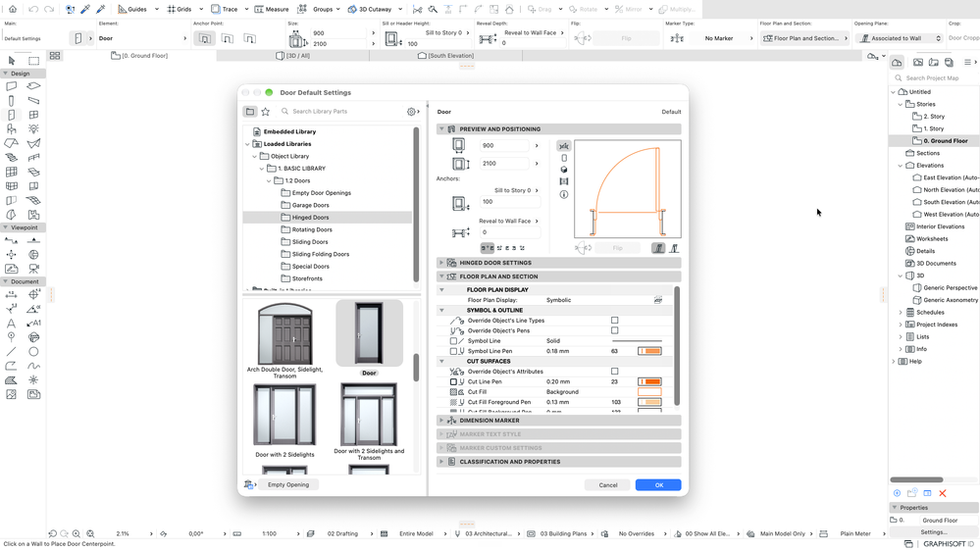Viewport: 980px width, 551px height.
Task: Select first reveal anchor option below Reveal field
Action: (488, 248)
